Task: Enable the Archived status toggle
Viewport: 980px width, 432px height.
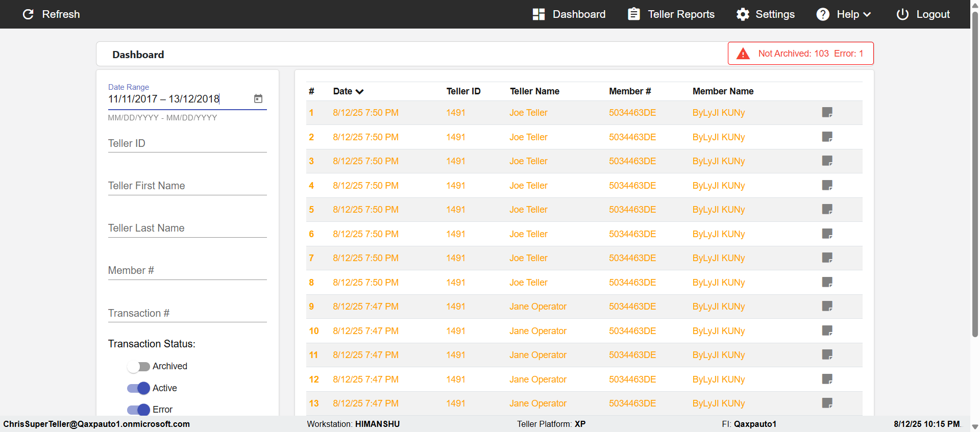Action: 138,367
